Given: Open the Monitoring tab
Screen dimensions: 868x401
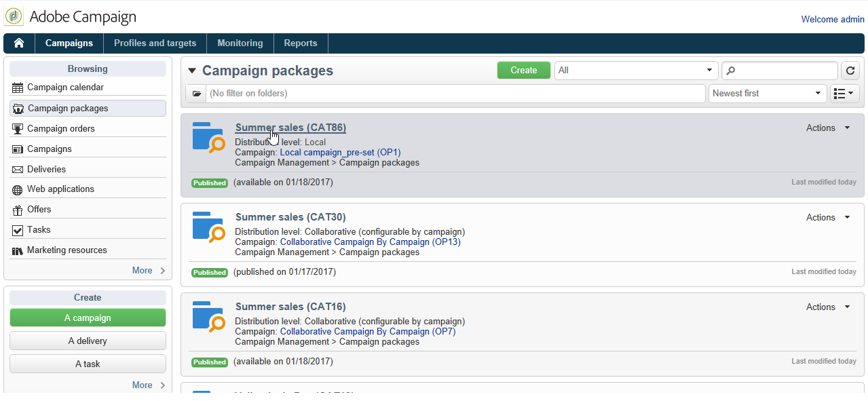Looking at the screenshot, I should (x=240, y=43).
